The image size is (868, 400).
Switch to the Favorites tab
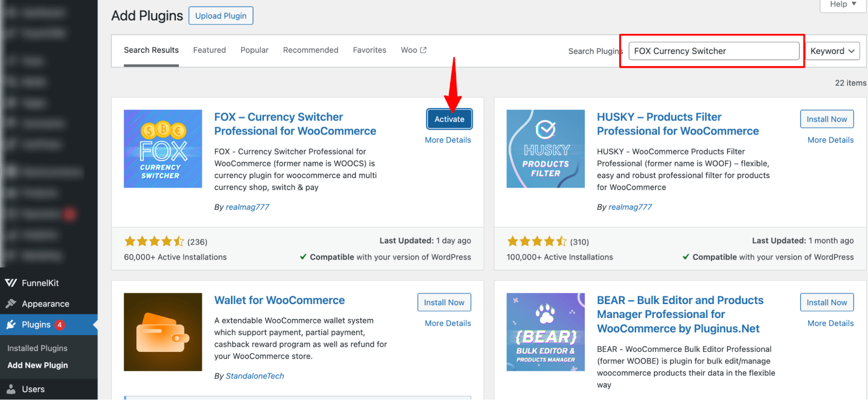[x=370, y=50]
